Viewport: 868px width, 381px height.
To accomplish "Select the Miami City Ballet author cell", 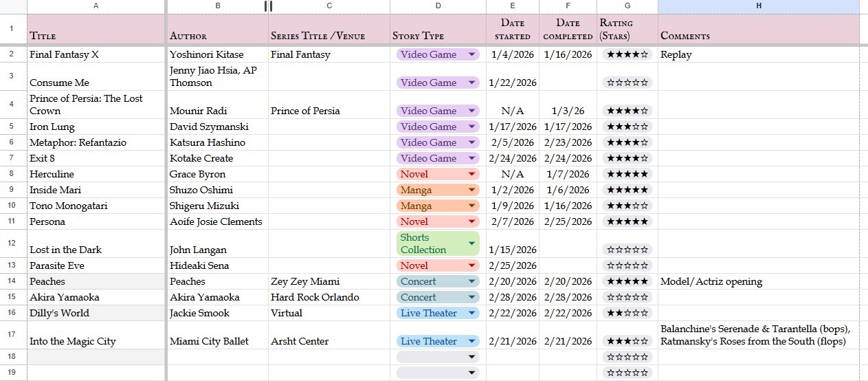I will [217, 341].
